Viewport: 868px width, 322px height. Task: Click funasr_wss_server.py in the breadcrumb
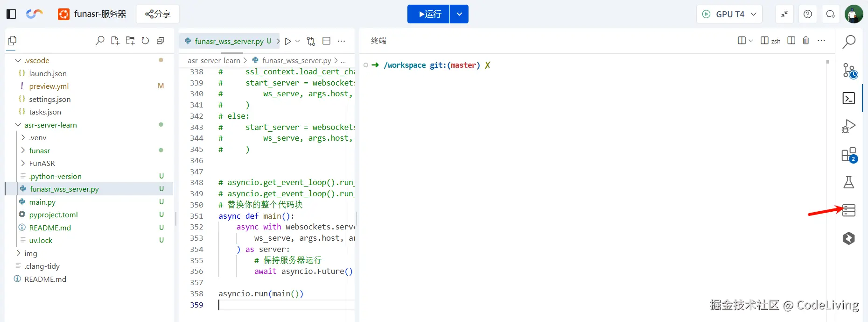[297, 60]
